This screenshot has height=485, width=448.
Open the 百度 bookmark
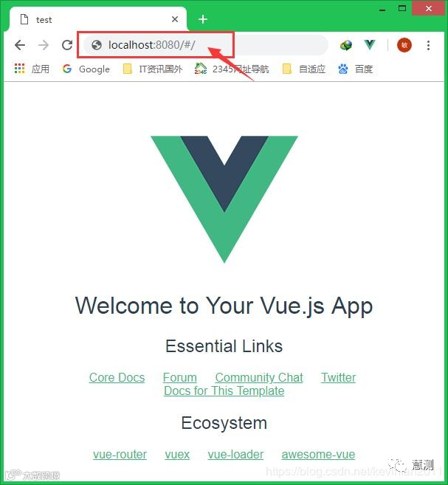[355, 69]
